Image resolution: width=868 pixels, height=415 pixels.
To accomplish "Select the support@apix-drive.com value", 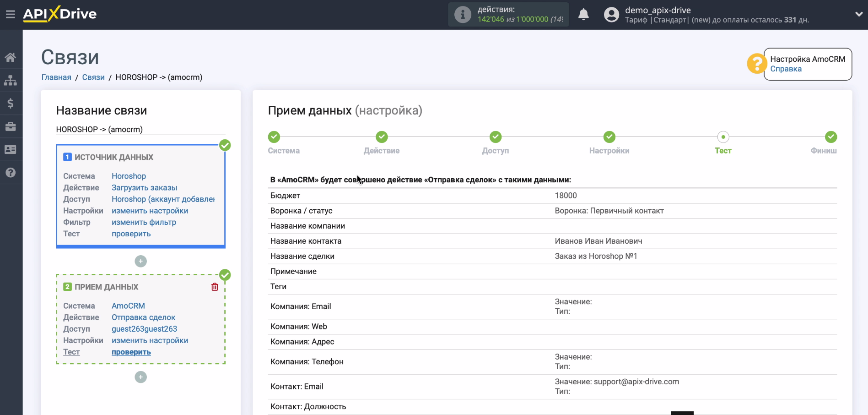I will click(636, 382).
